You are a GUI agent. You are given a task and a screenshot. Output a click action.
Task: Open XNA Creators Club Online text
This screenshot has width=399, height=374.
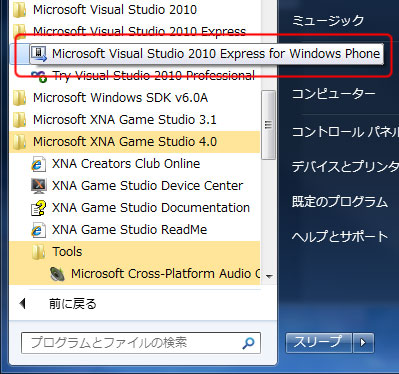pos(126,164)
